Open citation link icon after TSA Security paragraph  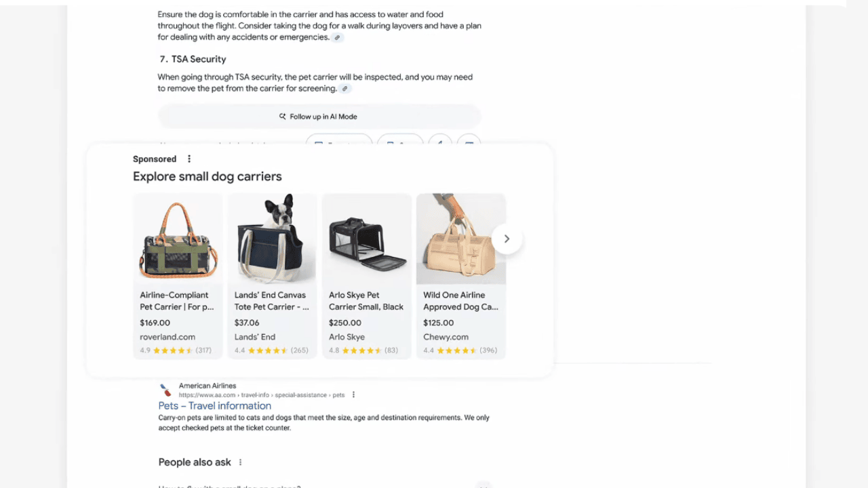345,89
